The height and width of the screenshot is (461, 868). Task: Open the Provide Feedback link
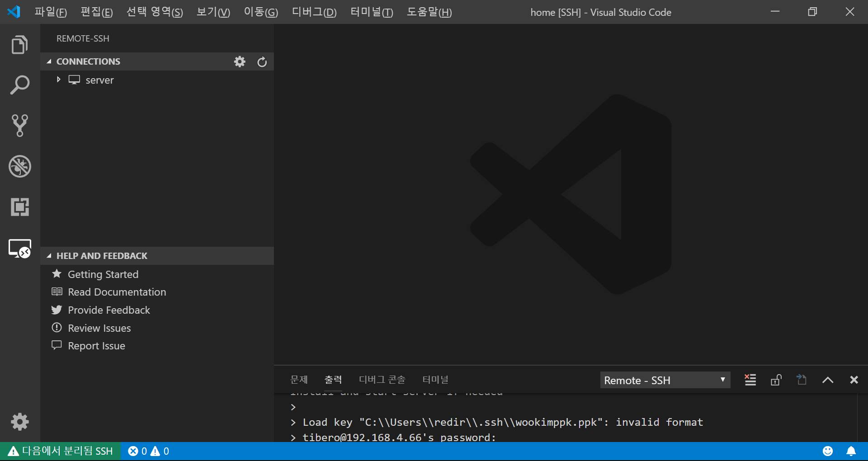tap(109, 310)
